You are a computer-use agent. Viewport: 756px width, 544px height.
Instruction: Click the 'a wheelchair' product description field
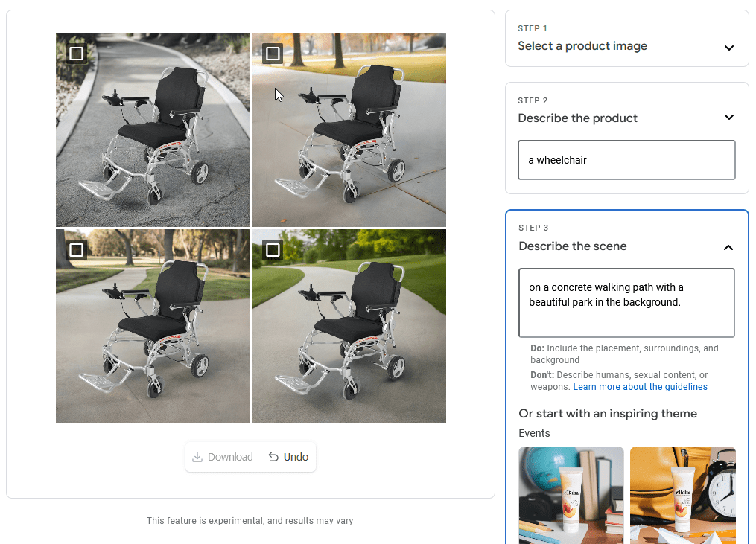[626, 160]
